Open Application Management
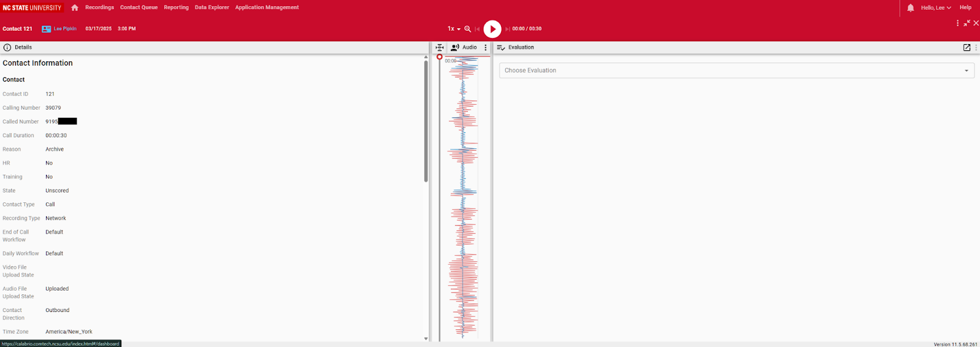980x347 pixels. pyautogui.click(x=266, y=7)
